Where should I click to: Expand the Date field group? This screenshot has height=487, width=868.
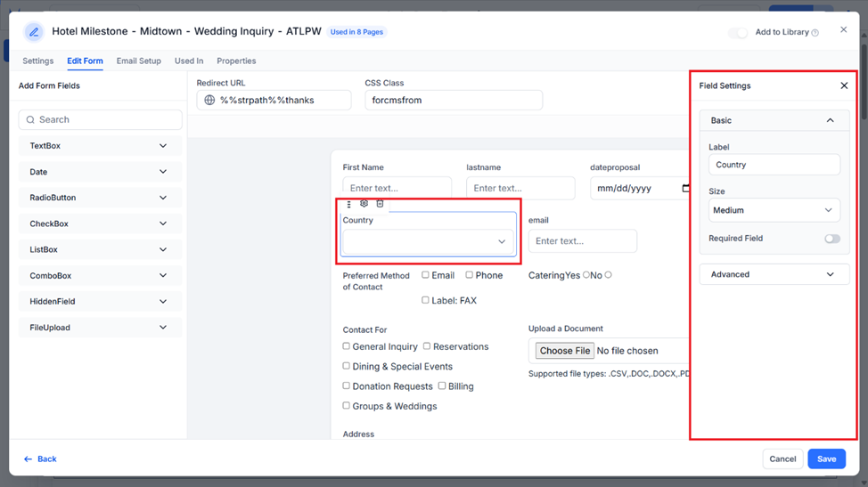point(100,172)
